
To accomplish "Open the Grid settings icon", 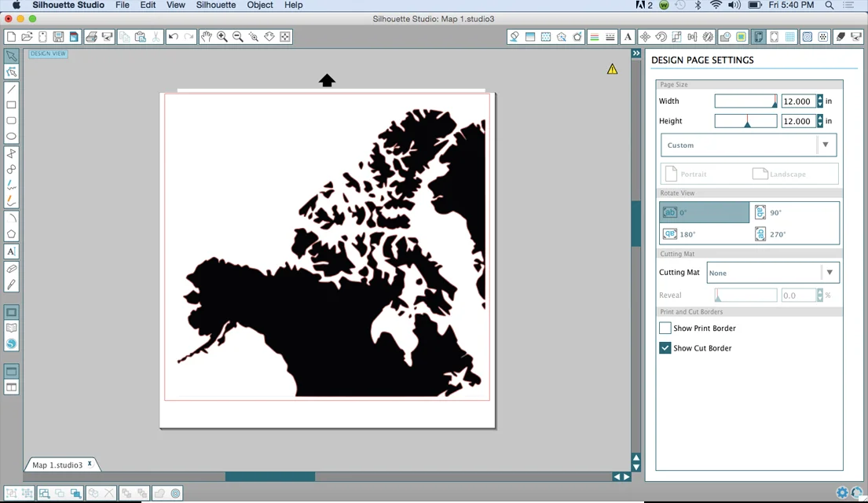I will tap(790, 37).
